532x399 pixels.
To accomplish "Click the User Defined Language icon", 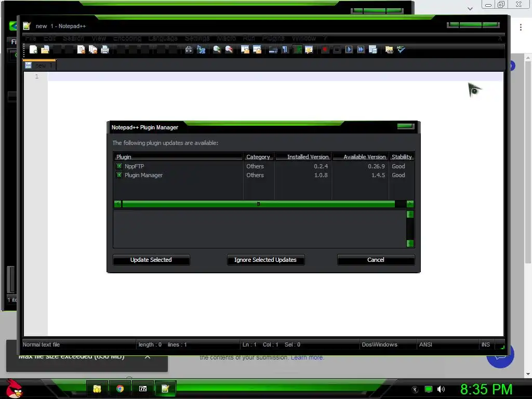I will click(x=309, y=49).
